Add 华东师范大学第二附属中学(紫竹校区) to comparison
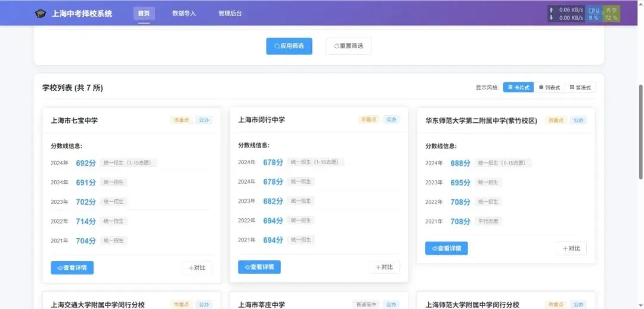Image resolution: width=644 pixels, height=309 pixels. click(x=571, y=248)
